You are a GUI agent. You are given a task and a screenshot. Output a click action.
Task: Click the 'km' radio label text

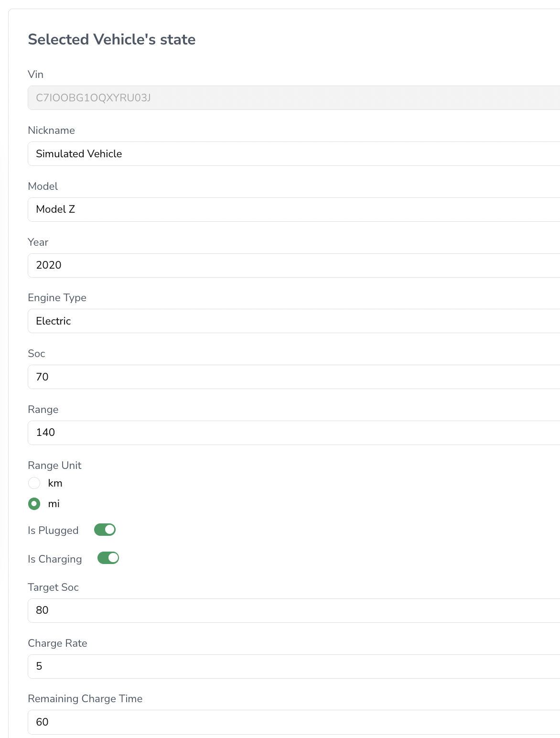[55, 483]
